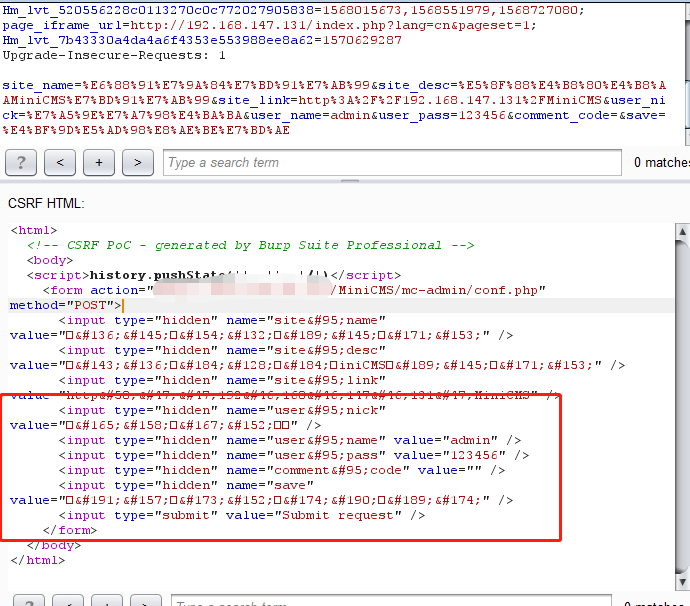The image size is (690, 606).
Task: Click the + button next to request search
Action: [99, 162]
